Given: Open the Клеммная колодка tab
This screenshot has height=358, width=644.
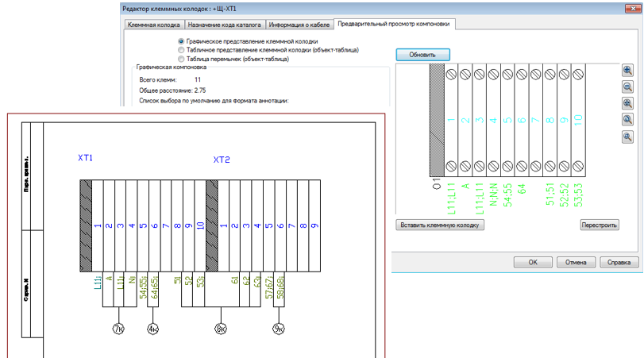Looking at the screenshot, I should click(x=154, y=25).
